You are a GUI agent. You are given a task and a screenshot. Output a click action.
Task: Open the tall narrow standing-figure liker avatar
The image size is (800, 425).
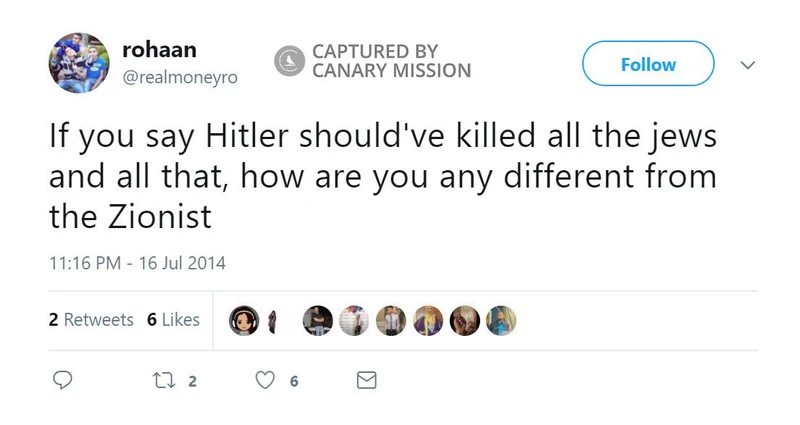(x=274, y=320)
